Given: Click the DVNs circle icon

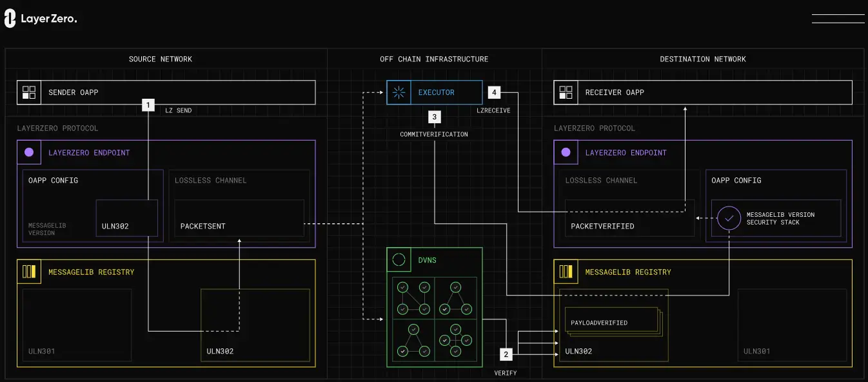Looking at the screenshot, I should pyautogui.click(x=399, y=260).
